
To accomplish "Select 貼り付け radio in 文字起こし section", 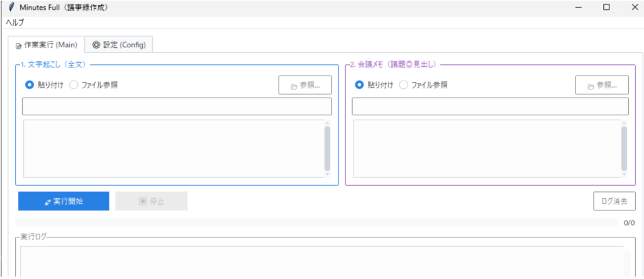I will [29, 85].
